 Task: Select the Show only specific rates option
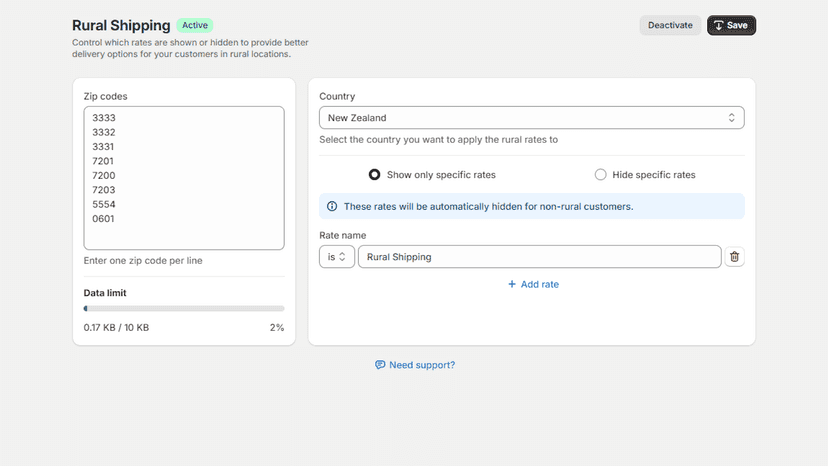pos(374,174)
